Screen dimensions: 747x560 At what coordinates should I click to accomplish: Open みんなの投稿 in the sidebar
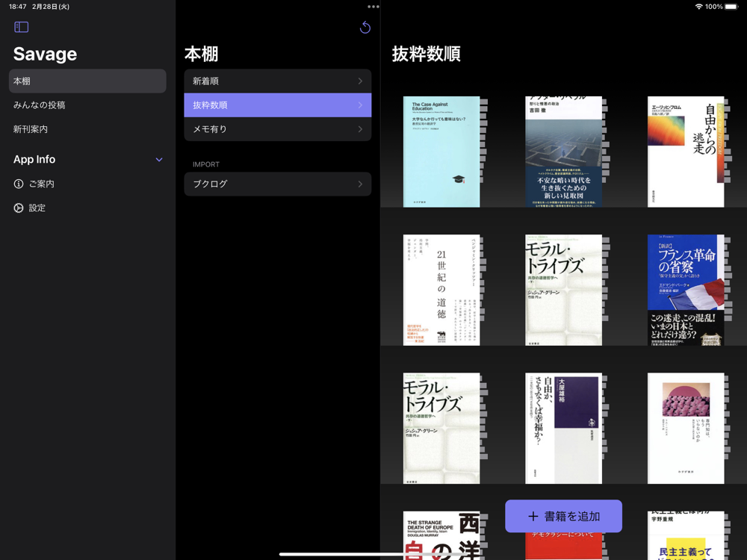(87, 105)
